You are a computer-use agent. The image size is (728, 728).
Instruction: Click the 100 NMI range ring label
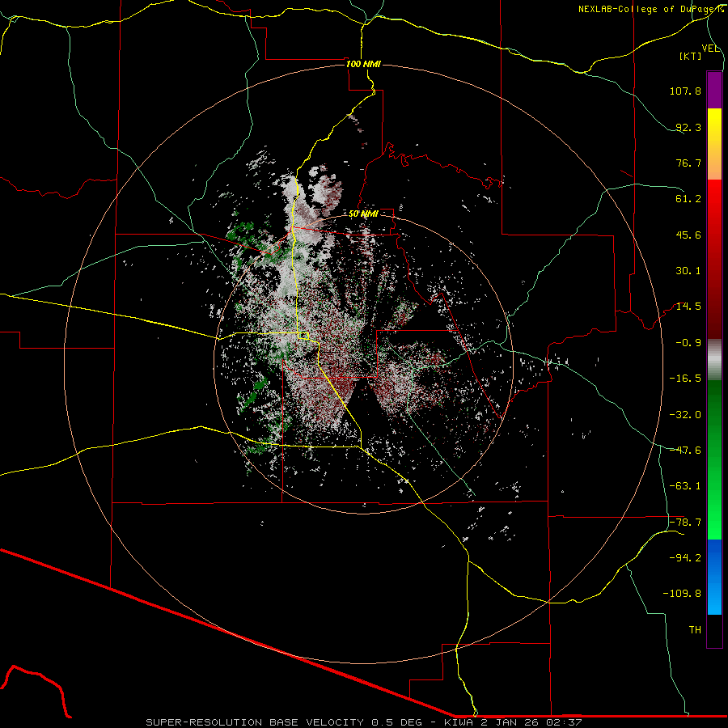coord(363,64)
